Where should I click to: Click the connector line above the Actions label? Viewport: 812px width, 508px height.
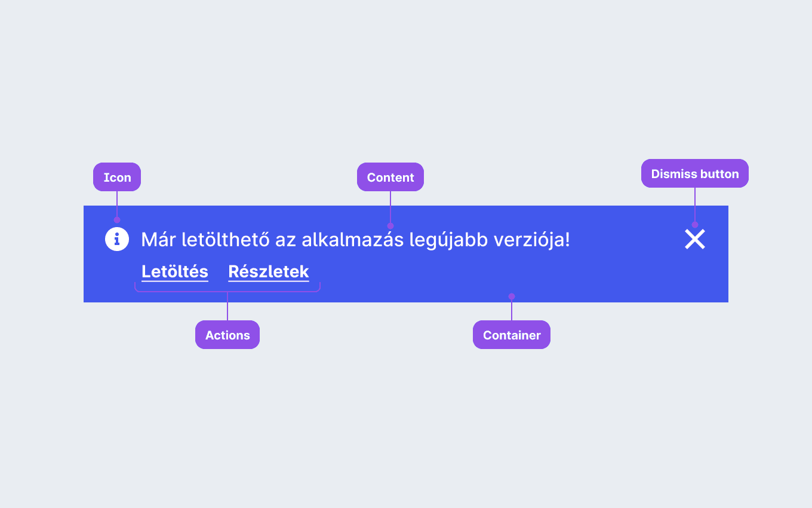227,306
